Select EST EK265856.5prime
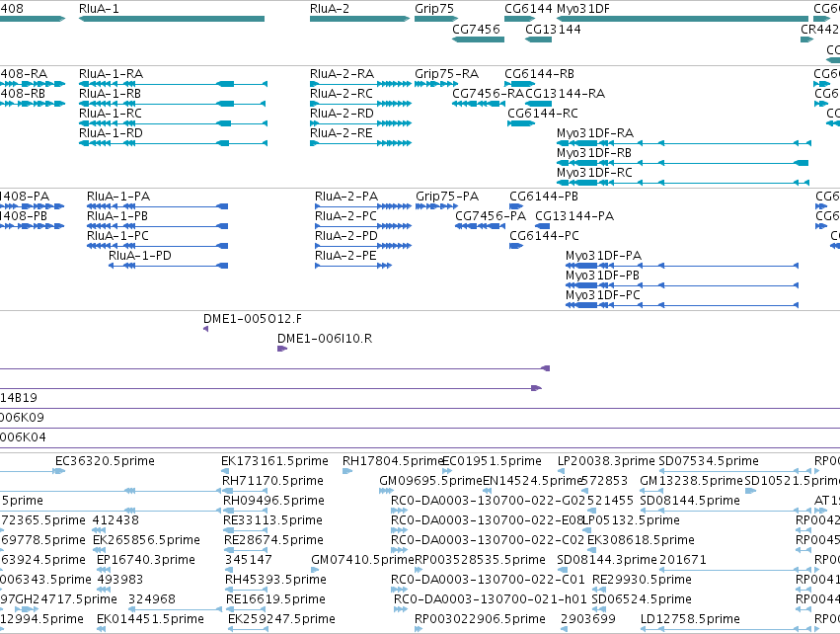 (x=147, y=539)
